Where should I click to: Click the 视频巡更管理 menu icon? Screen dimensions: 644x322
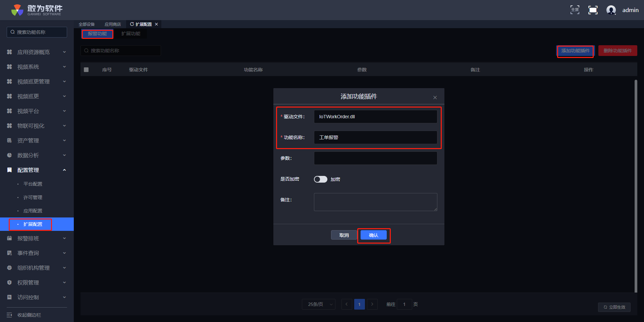coord(9,81)
